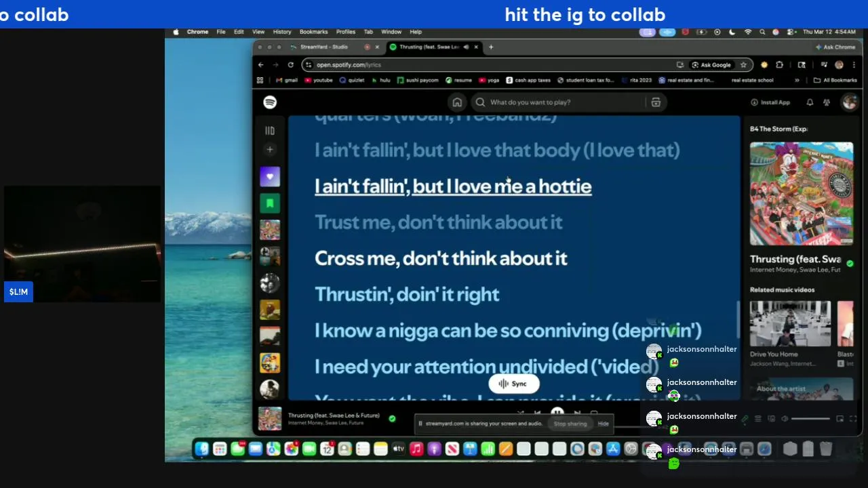
Task: Toggle saved check in right panel
Action: [850, 264]
